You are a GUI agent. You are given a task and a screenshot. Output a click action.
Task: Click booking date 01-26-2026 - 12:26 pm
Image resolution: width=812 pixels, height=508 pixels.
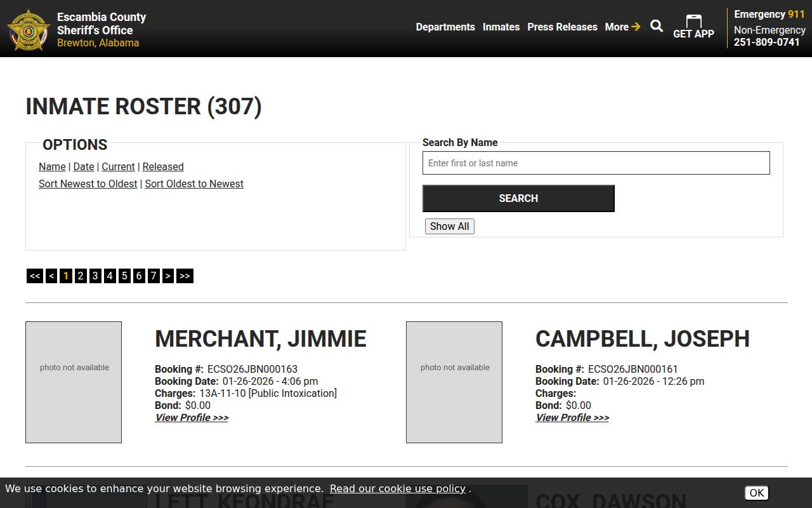(653, 381)
